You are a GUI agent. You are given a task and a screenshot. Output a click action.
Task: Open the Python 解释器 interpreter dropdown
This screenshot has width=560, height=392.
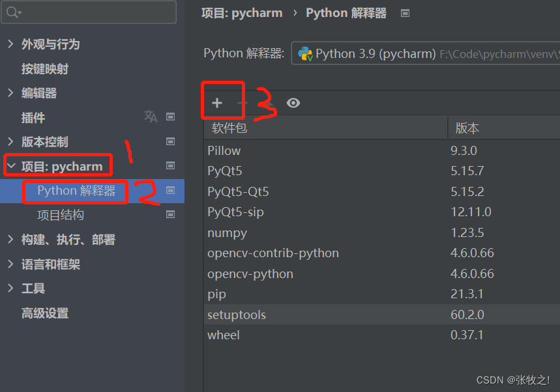(426, 53)
